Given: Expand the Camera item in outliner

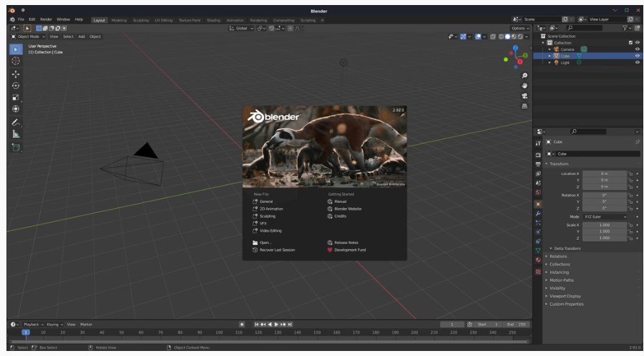Looking at the screenshot, I should click(x=549, y=50).
